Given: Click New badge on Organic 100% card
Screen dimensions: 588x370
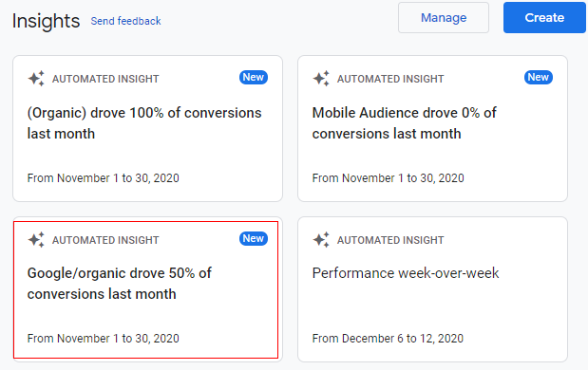Looking at the screenshot, I should click(254, 77).
